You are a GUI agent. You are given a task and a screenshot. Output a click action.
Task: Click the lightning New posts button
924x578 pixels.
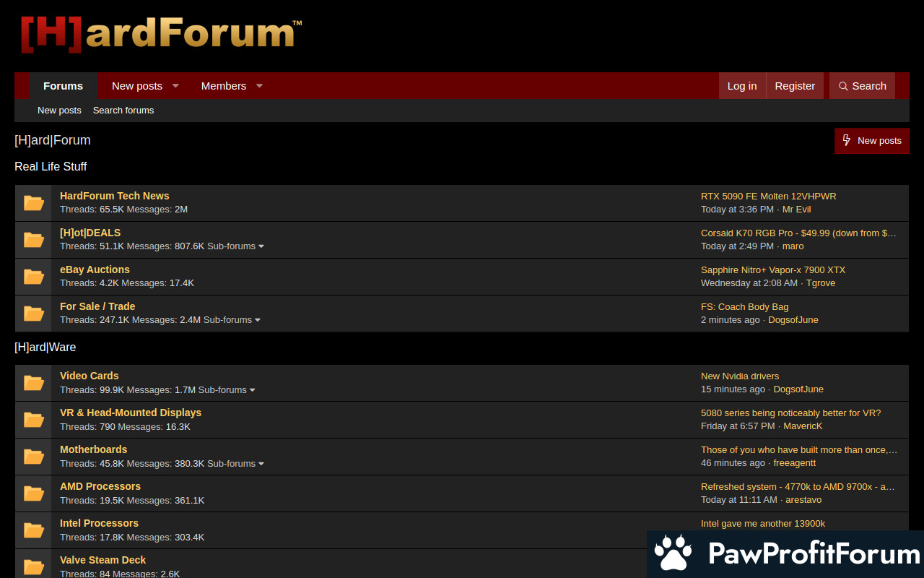click(872, 141)
